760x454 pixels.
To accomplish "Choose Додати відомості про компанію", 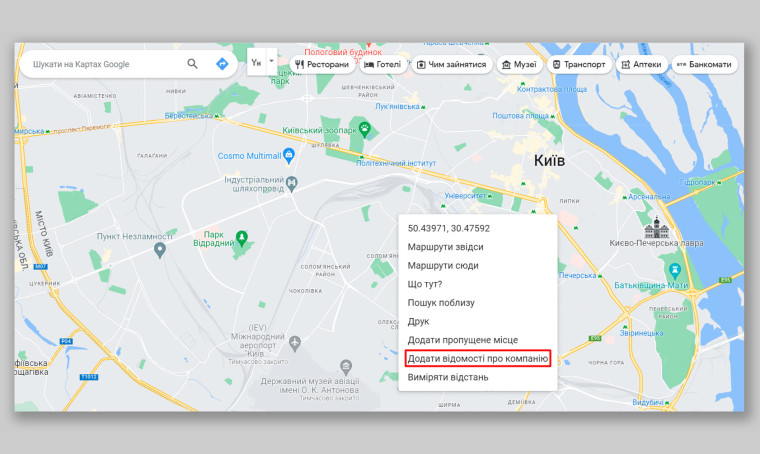I will [477, 359].
